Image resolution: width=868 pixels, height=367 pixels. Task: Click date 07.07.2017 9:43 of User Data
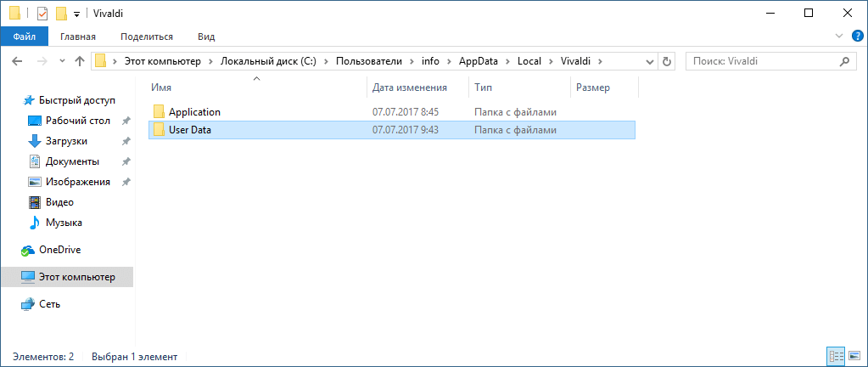point(406,130)
